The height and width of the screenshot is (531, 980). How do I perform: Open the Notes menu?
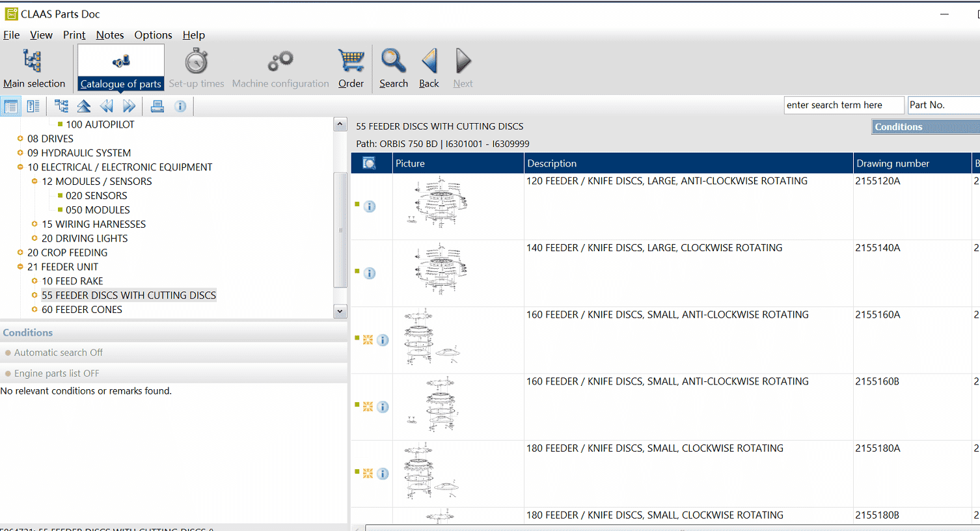pos(110,35)
